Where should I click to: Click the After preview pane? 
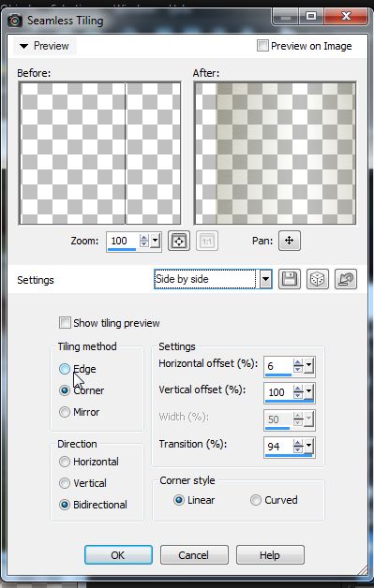[275, 153]
